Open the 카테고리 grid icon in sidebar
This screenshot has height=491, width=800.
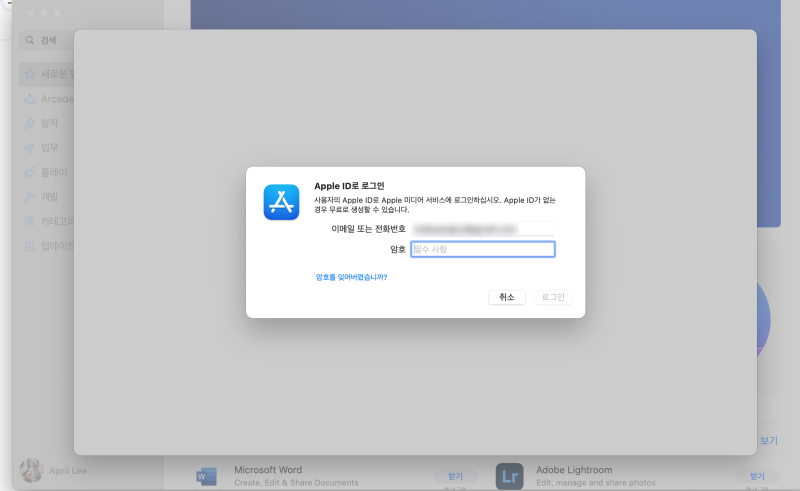(x=30, y=221)
